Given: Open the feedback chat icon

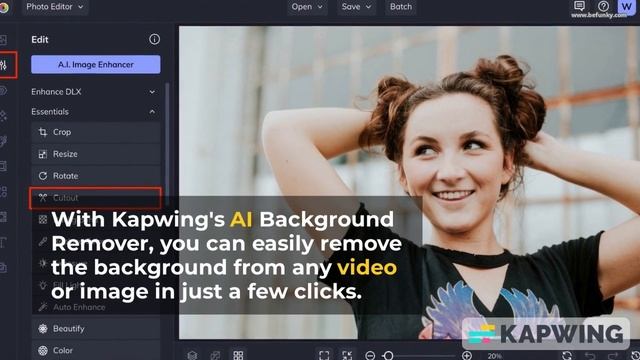Looking at the screenshot, I should (x=579, y=6).
